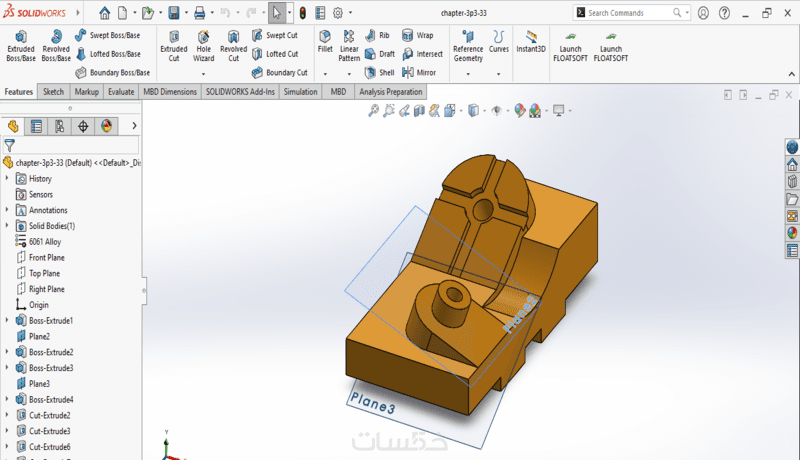Switch to the MBD Dimensions tab
This screenshot has height=460, width=800.
[x=170, y=92]
